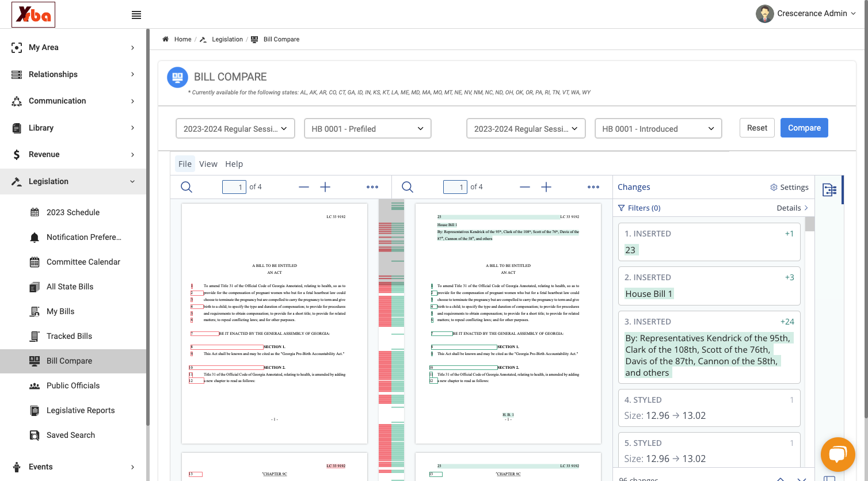The height and width of the screenshot is (481, 868).
Task: Open the HB 0001 - Prefiled dropdown
Action: pos(368,128)
